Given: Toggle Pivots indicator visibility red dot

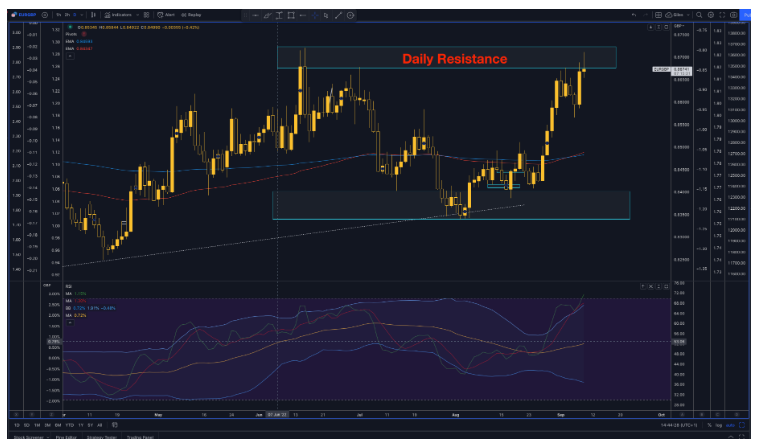Looking at the screenshot, I should pyautogui.click(x=84, y=34).
